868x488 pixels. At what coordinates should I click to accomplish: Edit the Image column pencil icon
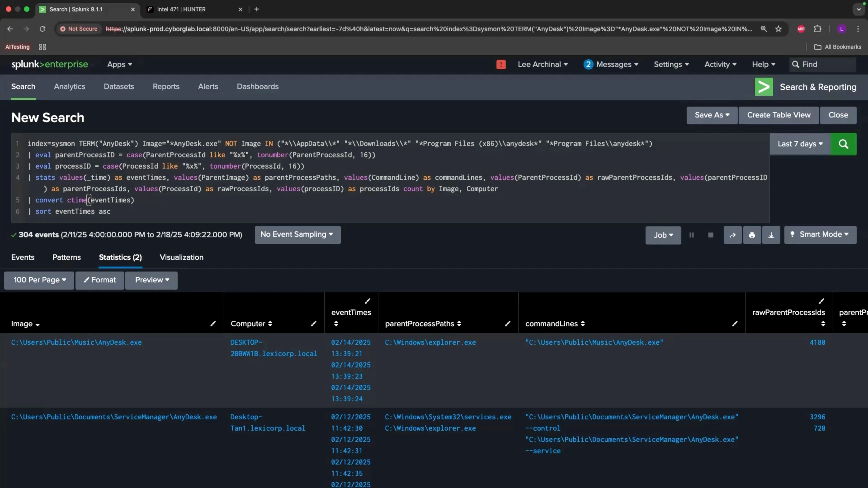coord(213,324)
